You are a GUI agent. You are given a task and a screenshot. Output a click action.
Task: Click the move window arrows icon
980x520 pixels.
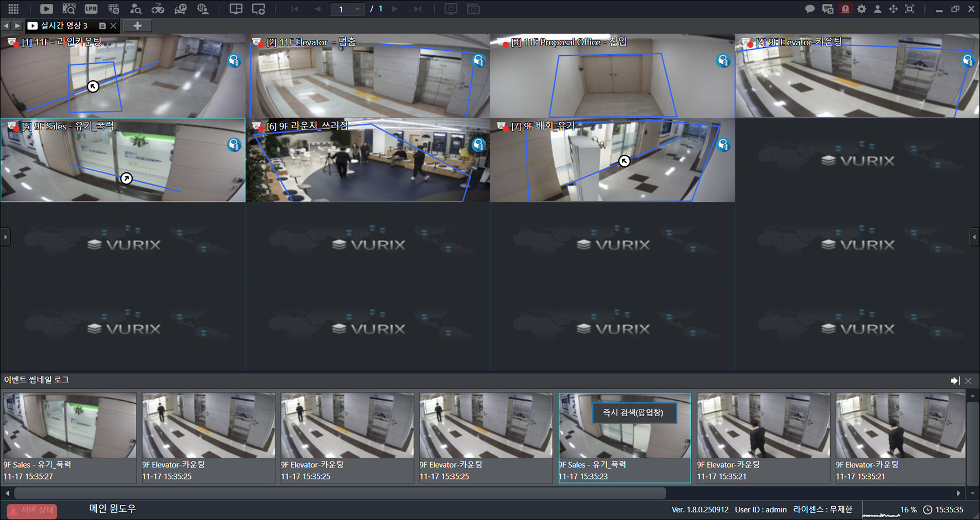tap(893, 9)
